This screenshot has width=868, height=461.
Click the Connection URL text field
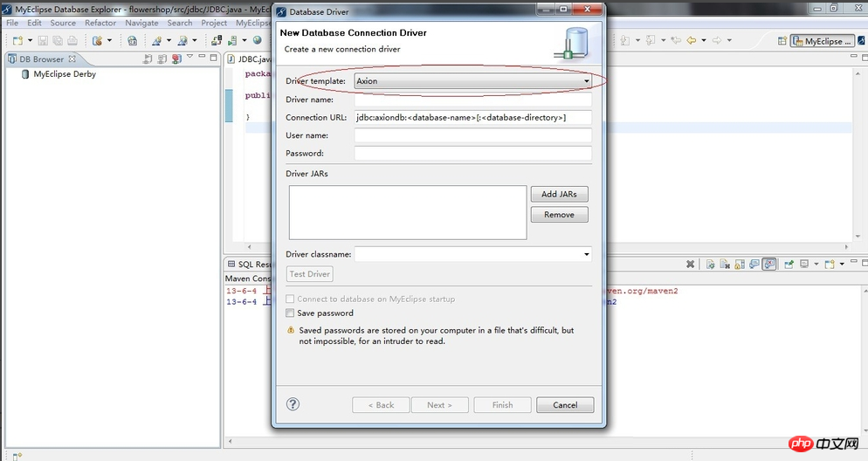click(x=472, y=118)
